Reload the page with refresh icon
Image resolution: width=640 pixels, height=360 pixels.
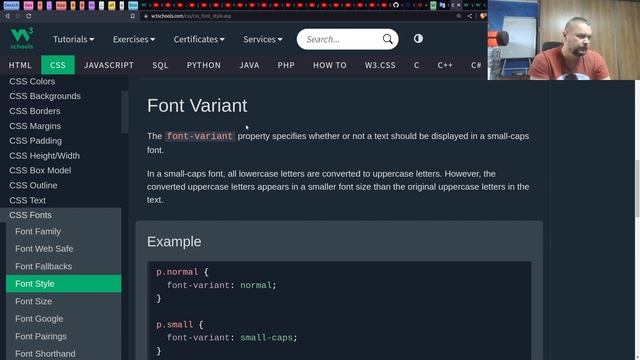pos(29,16)
